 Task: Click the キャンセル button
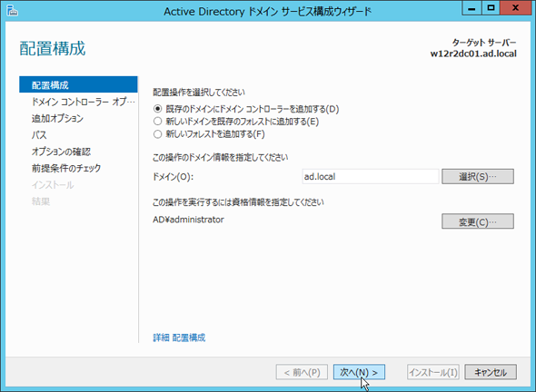coord(491,372)
